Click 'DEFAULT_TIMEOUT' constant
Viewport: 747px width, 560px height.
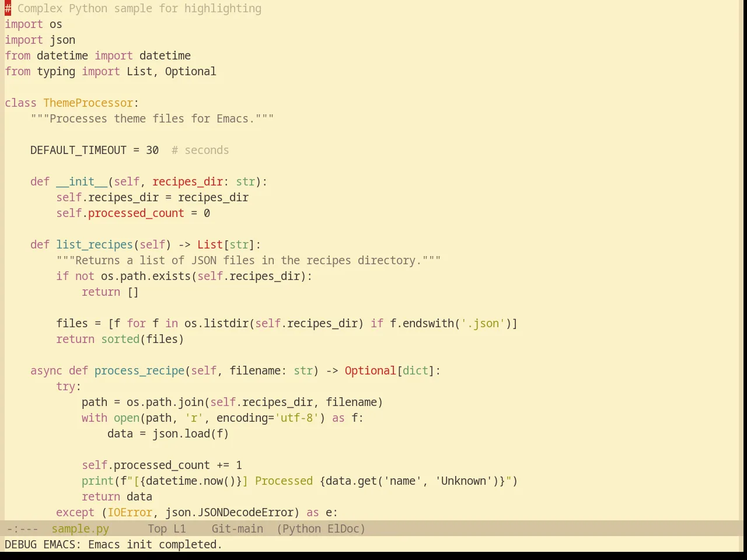pyautogui.click(x=78, y=150)
